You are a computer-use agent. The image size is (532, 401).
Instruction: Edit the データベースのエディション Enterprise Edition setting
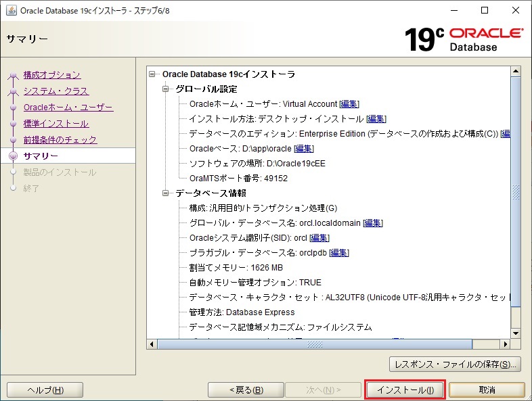[506, 134]
